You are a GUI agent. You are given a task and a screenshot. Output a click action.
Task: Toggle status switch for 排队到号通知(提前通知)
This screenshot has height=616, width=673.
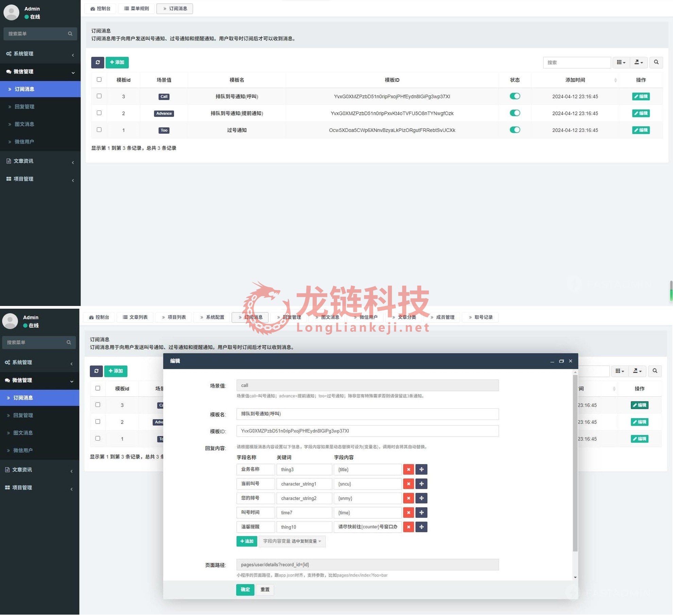(515, 113)
